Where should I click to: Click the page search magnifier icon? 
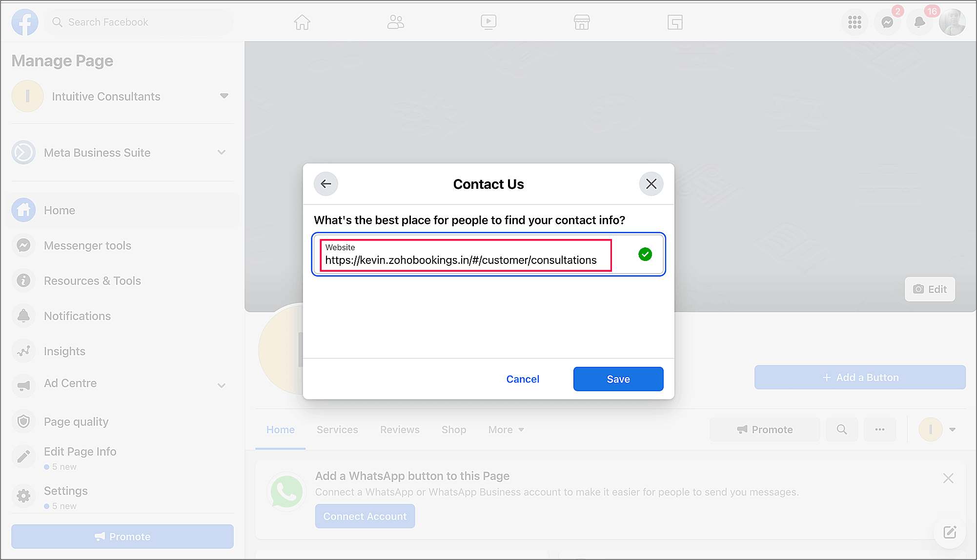pyautogui.click(x=842, y=430)
